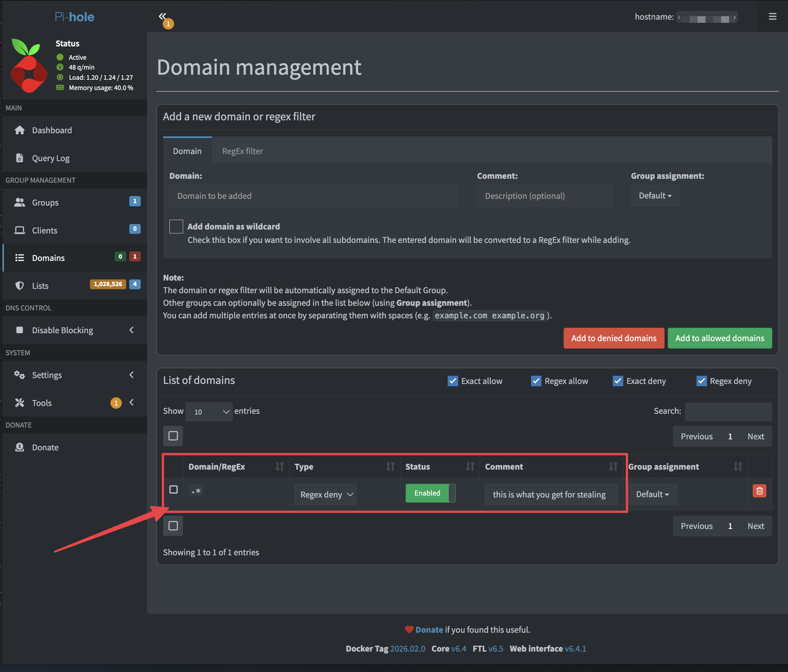Delete the .* regex entry with trash icon
Viewport: 788px width, 672px height.
[759, 491]
